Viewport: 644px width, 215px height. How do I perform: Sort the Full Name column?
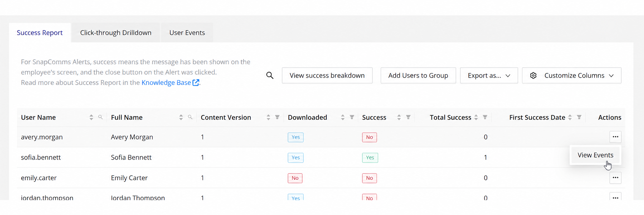click(181, 117)
